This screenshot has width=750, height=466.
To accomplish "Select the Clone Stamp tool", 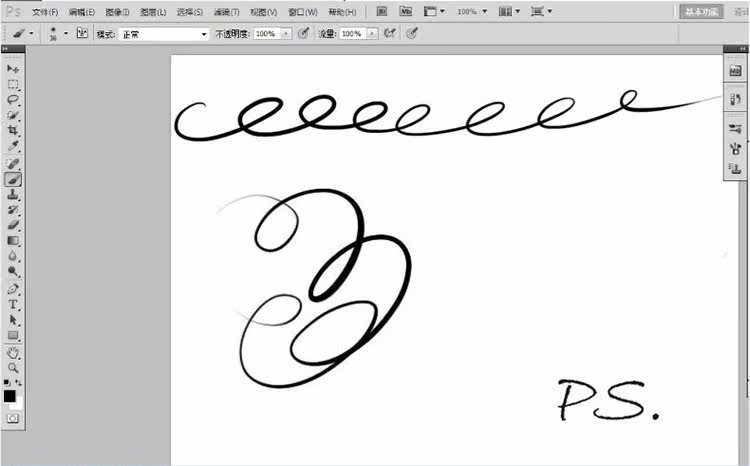I will (x=12, y=194).
